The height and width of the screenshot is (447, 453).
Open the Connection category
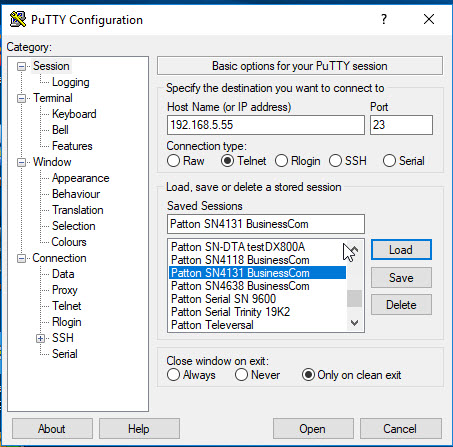tap(59, 258)
